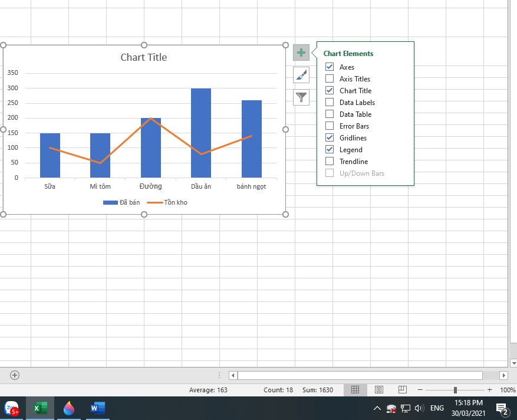
Task: Enable the Data Labels checkbox
Action: (x=330, y=102)
